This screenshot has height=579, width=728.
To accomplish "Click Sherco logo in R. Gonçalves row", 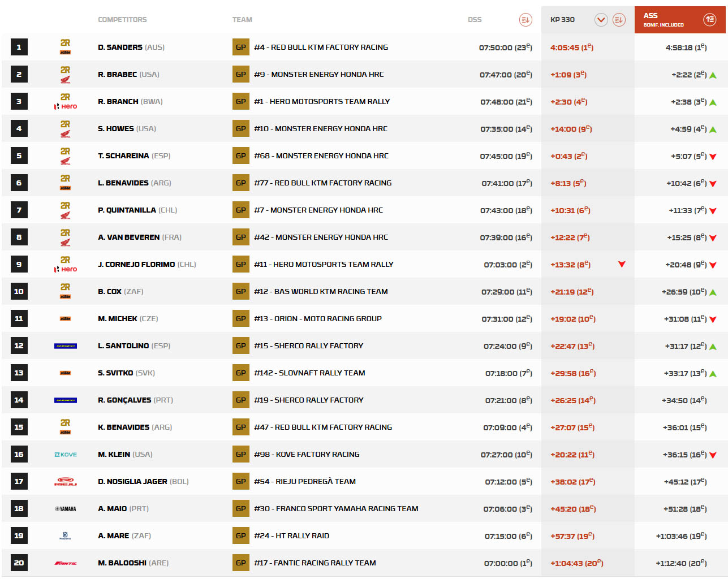I will coord(66,400).
